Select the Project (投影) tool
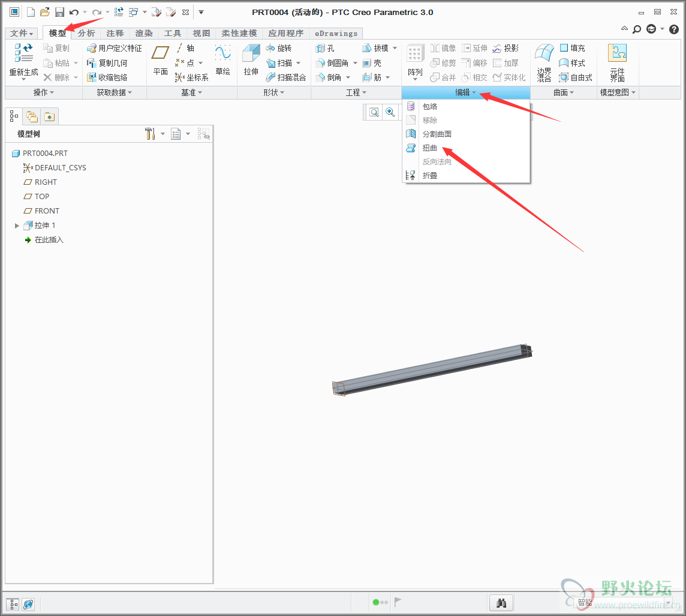The width and height of the screenshot is (686, 616). (x=506, y=48)
